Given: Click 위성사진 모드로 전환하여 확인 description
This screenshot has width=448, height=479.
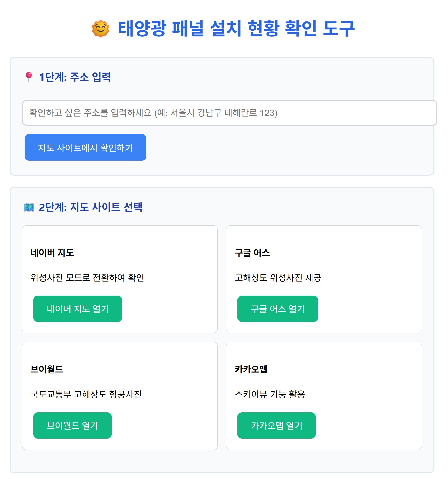Looking at the screenshot, I should coord(87,278).
